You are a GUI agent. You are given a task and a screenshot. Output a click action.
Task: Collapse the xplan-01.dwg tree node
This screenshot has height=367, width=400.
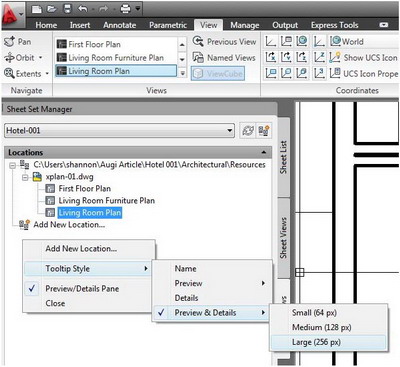[x=25, y=177]
